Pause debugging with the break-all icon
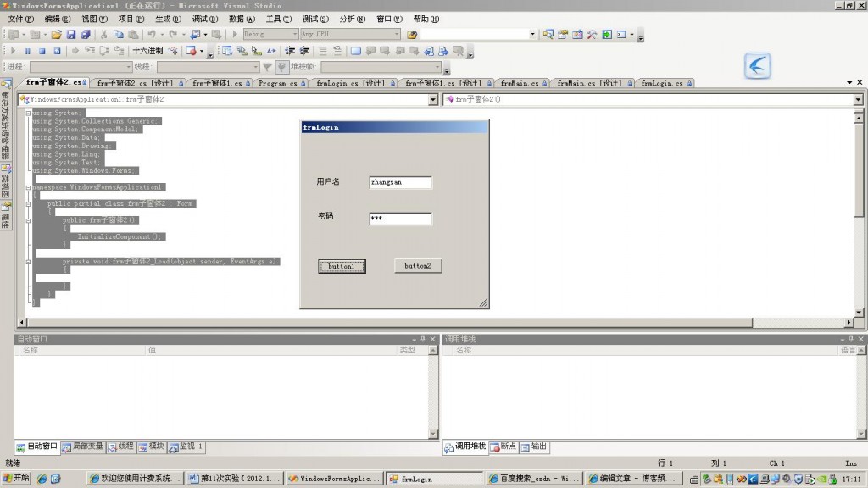Image resolution: width=868 pixels, height=488 pixels. click(27, 51)
